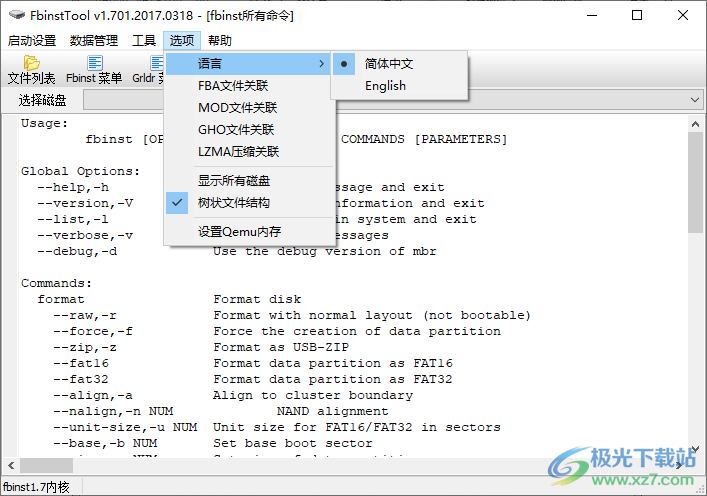Minimize the FbinstTool window
The height and width of the screenshot is (496, 707).
tap(592, 15)
